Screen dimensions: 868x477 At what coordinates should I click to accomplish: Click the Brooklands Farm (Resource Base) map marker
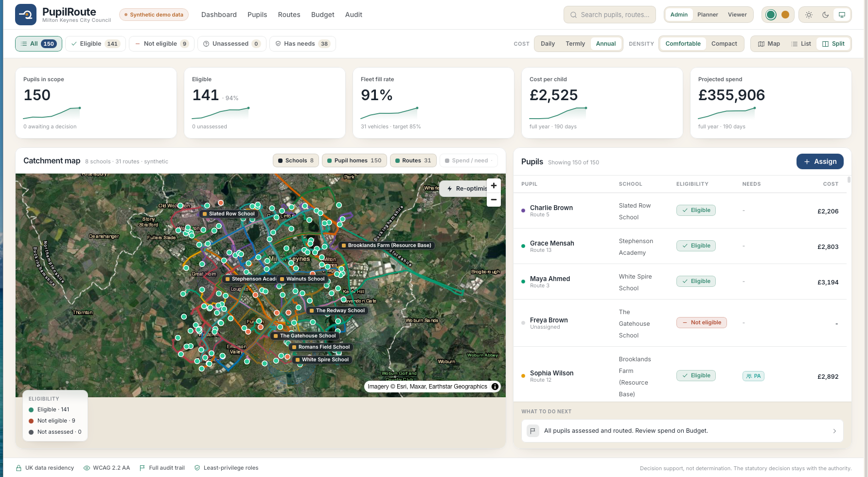click(386, 245)
